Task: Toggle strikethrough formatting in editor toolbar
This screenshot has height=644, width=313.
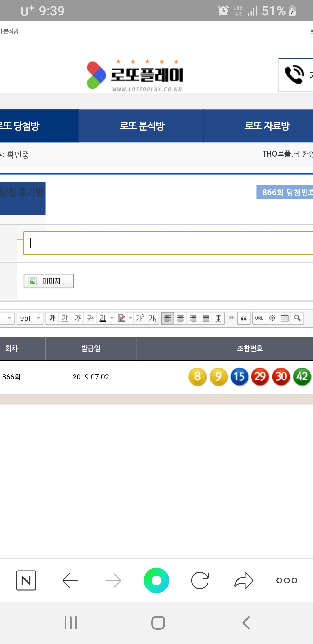Action: pyautogui.click(x=90, y=318)
